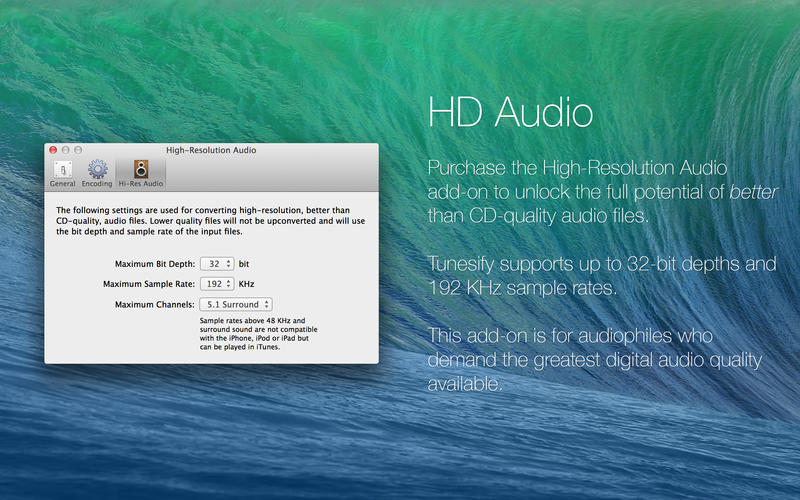Click the 'Sample rates above 48 KHz' note
This screenshot has height=500, width=800.
click(258, 334)
